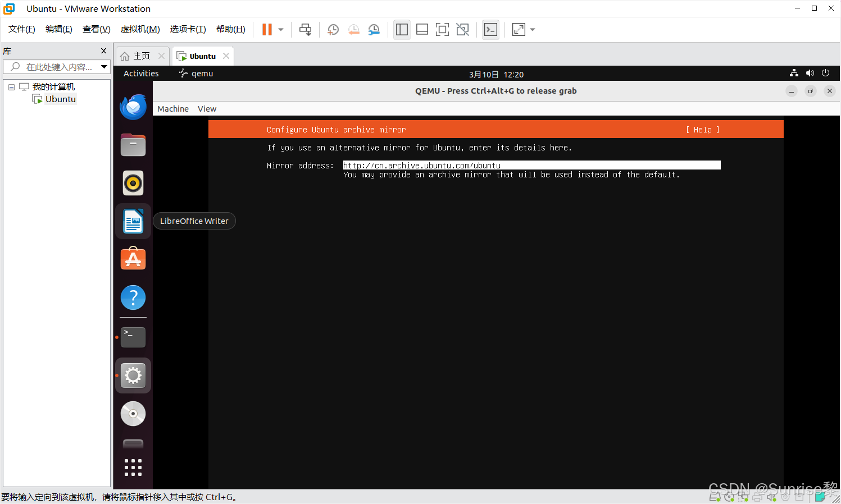This screenshot has height=504, width=841.
Task: Open the qemu app menu in top bar
Action: [x=196, y=74]
